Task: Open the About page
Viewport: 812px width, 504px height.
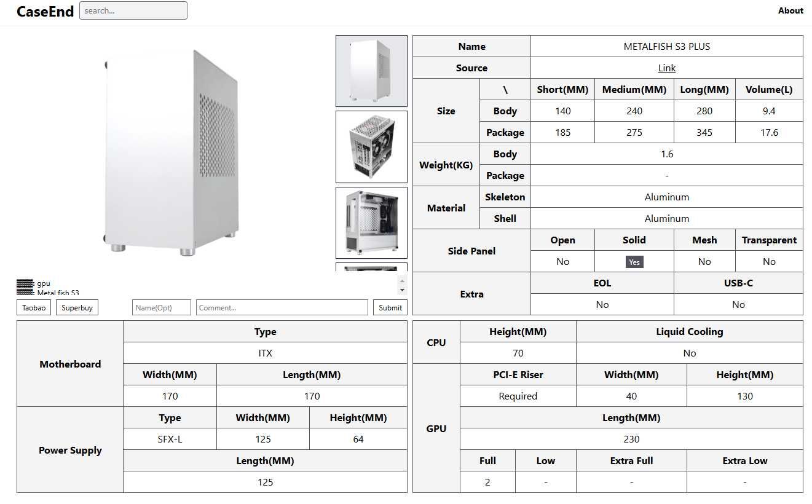Action: pyautogui.click(x=790, y=10)
